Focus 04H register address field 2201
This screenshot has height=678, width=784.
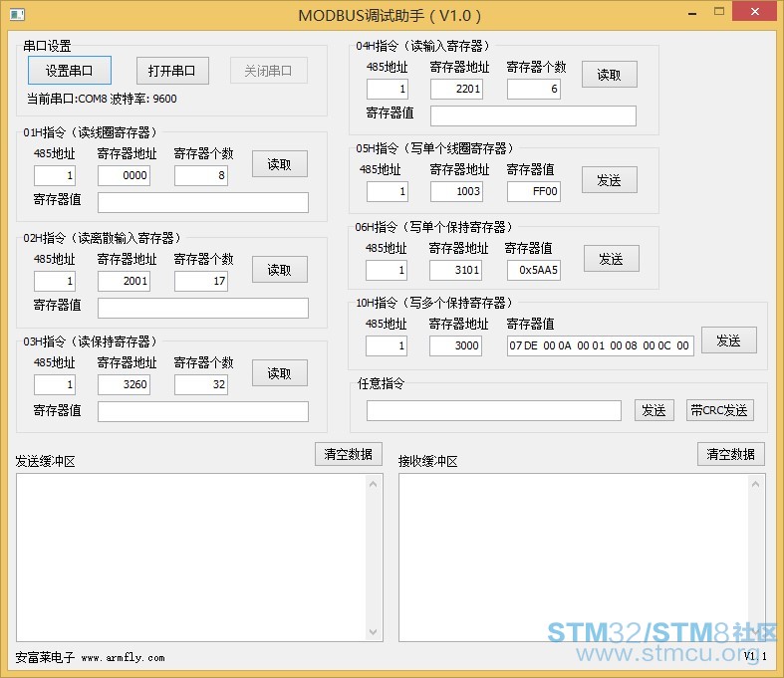click(456, 89)
